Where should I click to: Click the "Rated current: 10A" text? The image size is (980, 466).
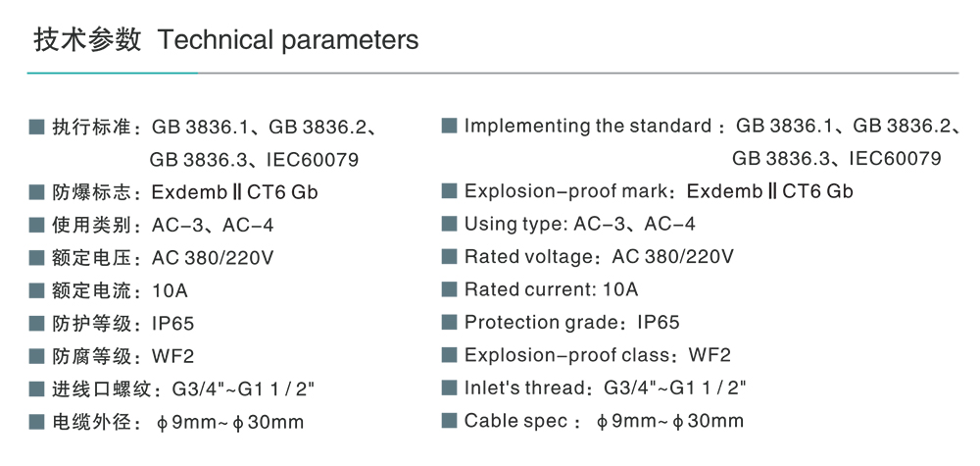(551, 289)
